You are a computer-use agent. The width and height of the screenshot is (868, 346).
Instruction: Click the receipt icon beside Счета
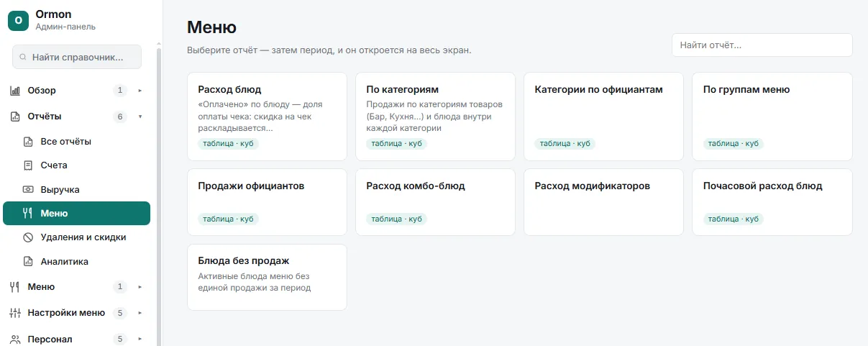coord(28,165)
